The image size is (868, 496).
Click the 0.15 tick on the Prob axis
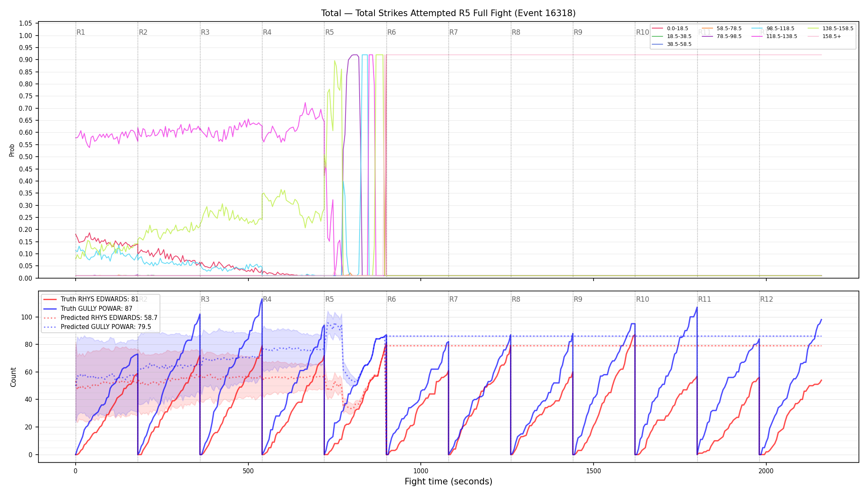[26, 242]
